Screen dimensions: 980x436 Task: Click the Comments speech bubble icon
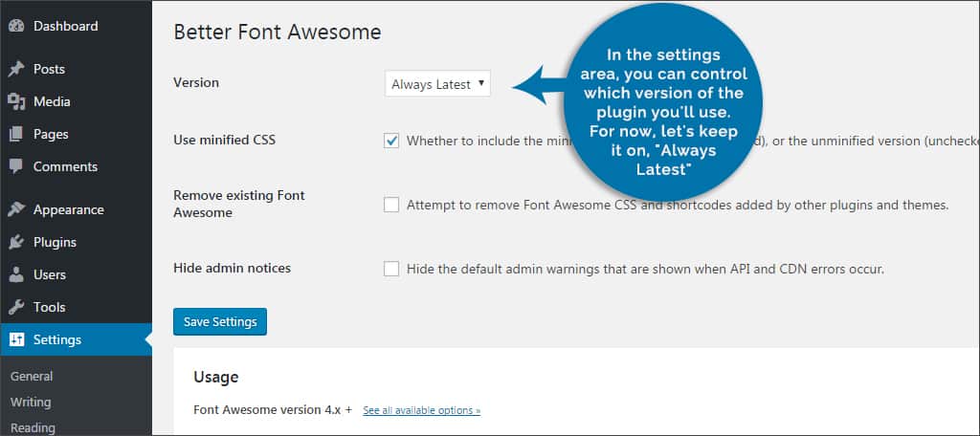(x=16, y=166)
